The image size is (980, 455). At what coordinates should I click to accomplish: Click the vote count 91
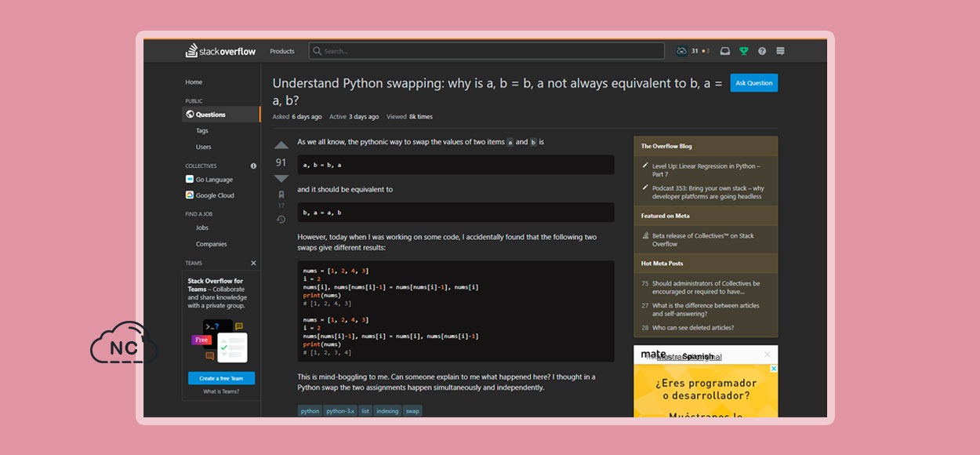pyautogui.click(x=281, y=162)
